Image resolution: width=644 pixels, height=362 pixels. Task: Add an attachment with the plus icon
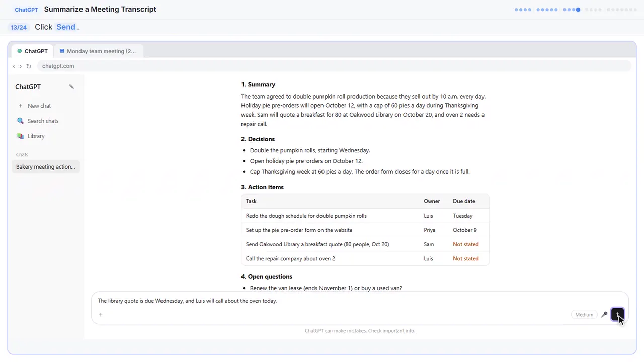click(101, 315)
